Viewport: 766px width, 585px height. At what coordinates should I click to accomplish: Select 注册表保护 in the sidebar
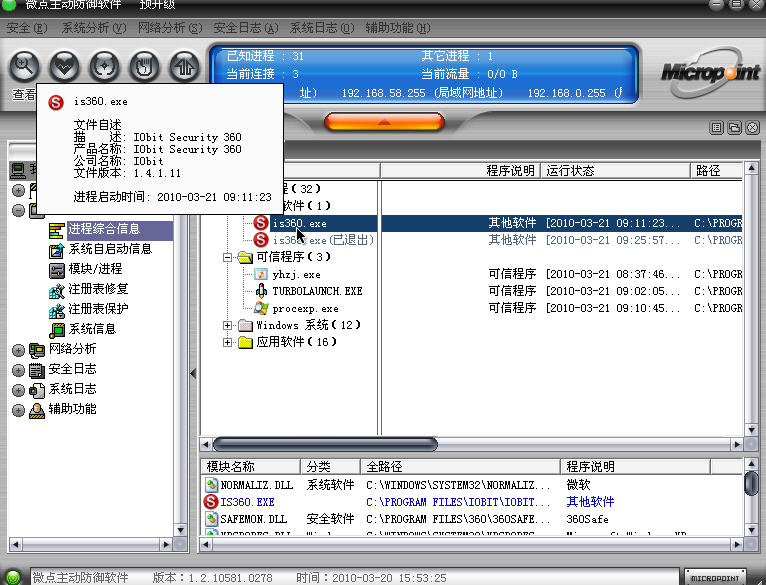point(98,309)
